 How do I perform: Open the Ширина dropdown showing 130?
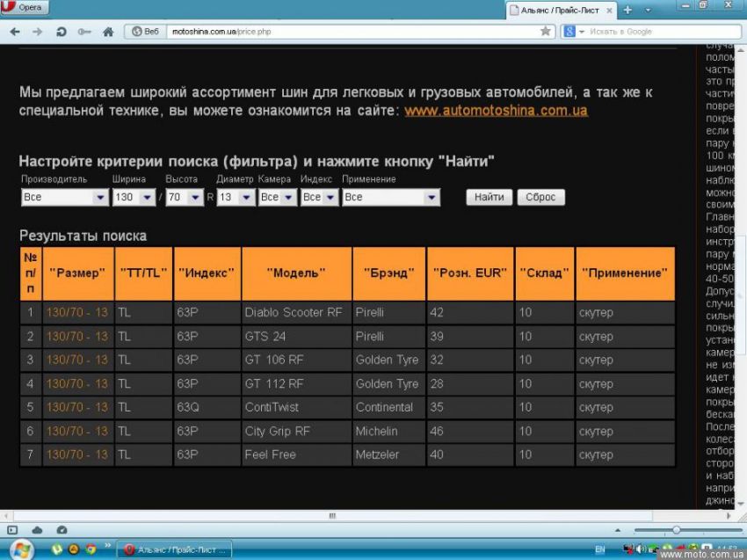click(134, 197)
